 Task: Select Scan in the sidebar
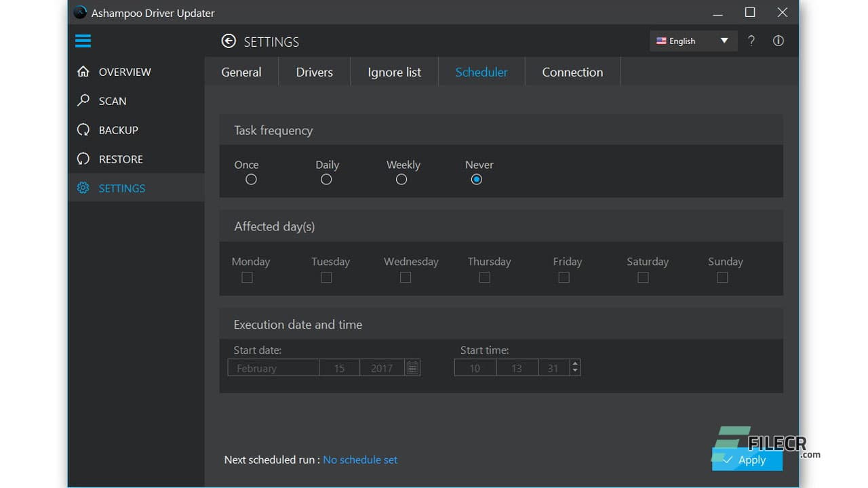coord(113,101)
